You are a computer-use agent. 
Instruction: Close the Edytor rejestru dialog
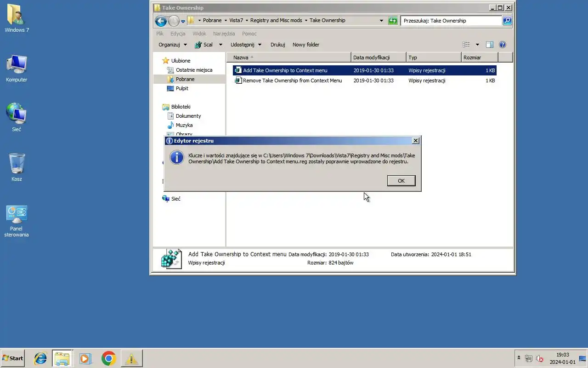coord(415,141)
